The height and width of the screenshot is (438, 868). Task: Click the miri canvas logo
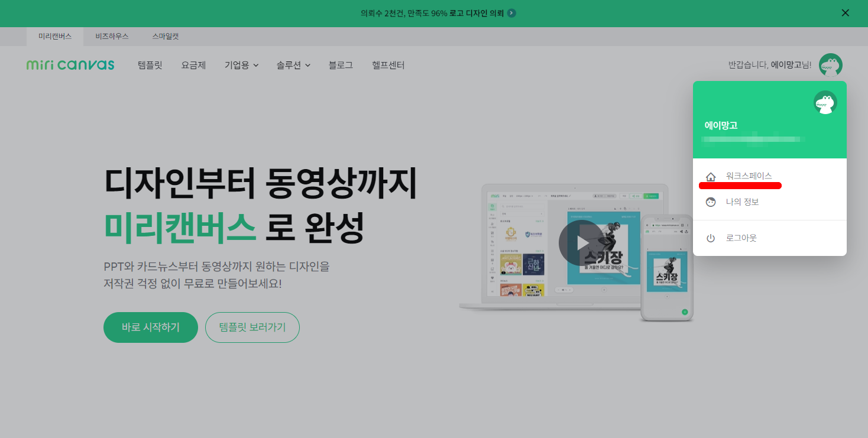point(70,65)
